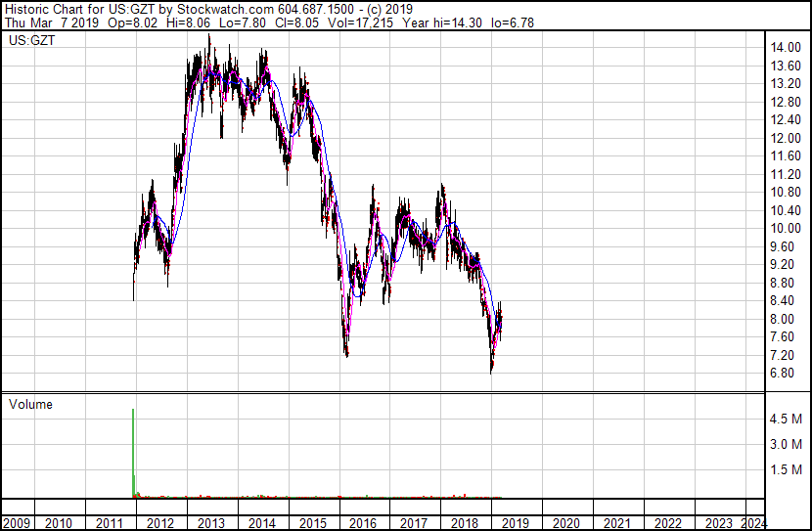
Task: Click the 8.40 price axis label
Action: [x=782, y=300]
